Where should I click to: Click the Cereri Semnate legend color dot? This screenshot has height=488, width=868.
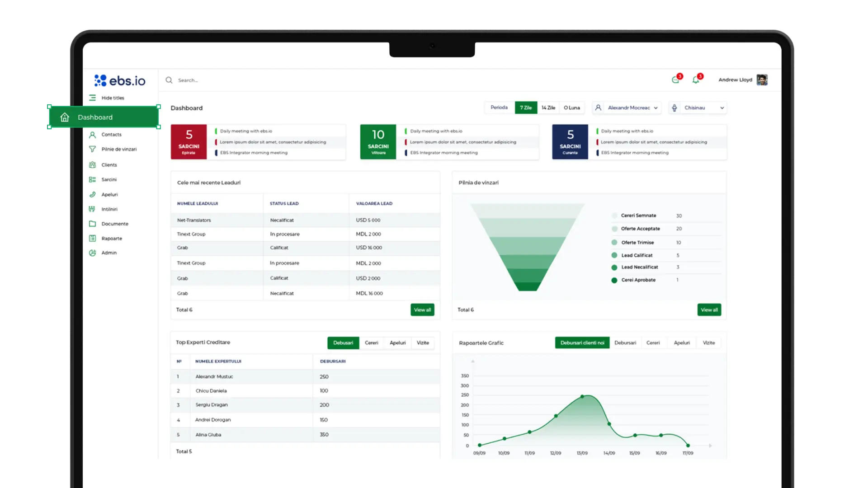[x=614, y=216]
